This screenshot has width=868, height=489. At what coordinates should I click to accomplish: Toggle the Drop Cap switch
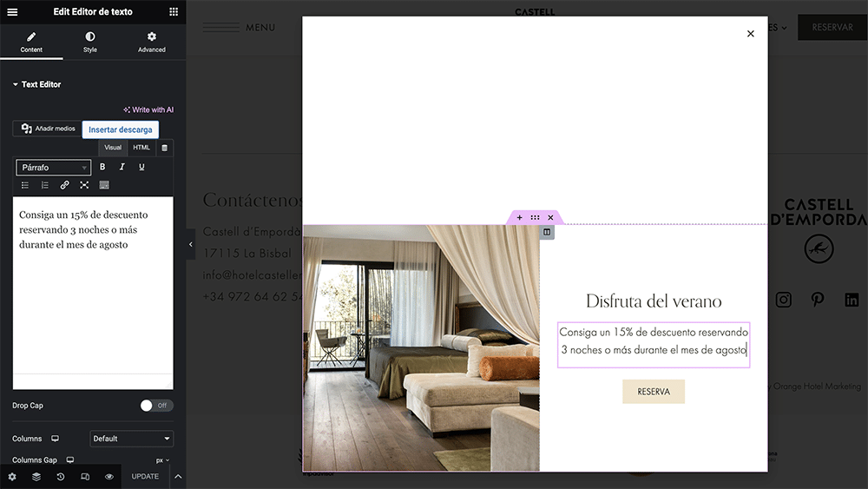[x=156, y=406]
